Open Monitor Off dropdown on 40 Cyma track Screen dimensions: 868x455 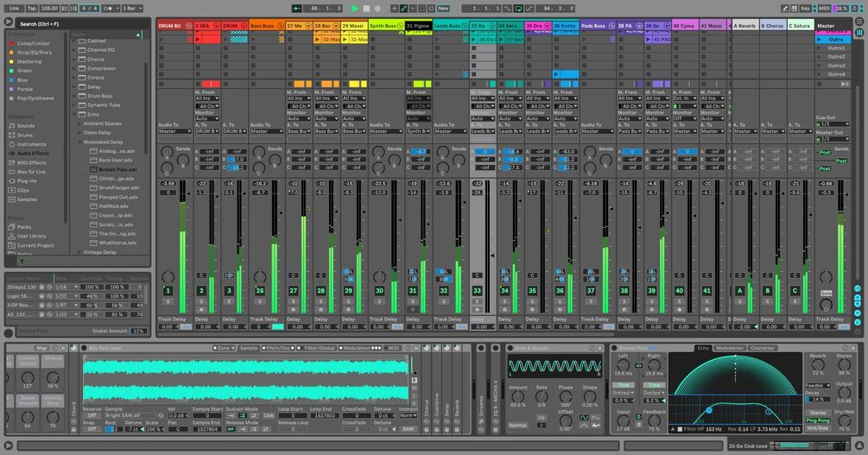(x=685, y=118)
